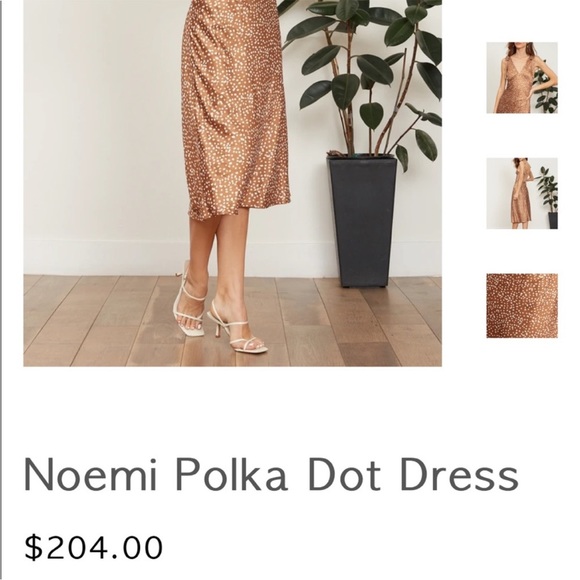Open the main dress product photo
This screenshot has width=580, height=580.
(232, 183)
